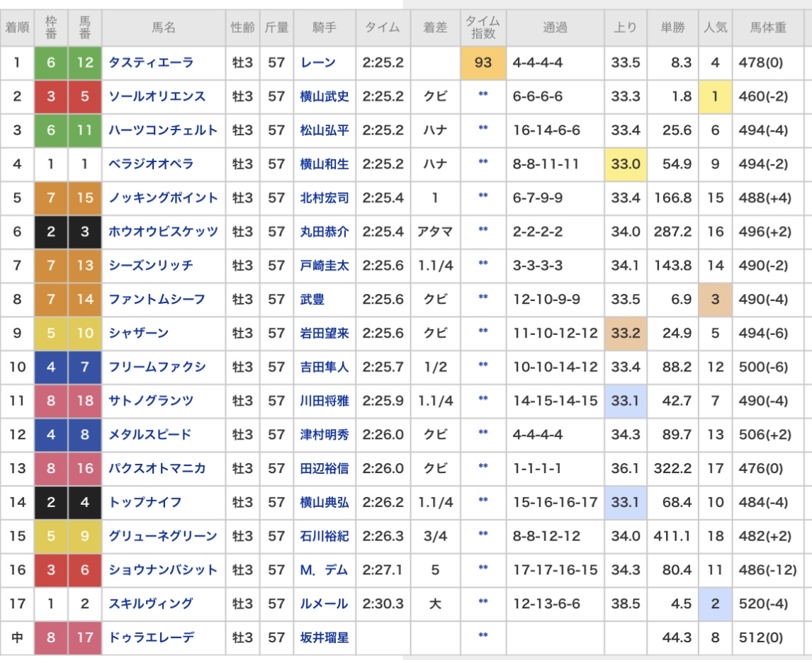Open horse page for シャザーン

[138, 333]
